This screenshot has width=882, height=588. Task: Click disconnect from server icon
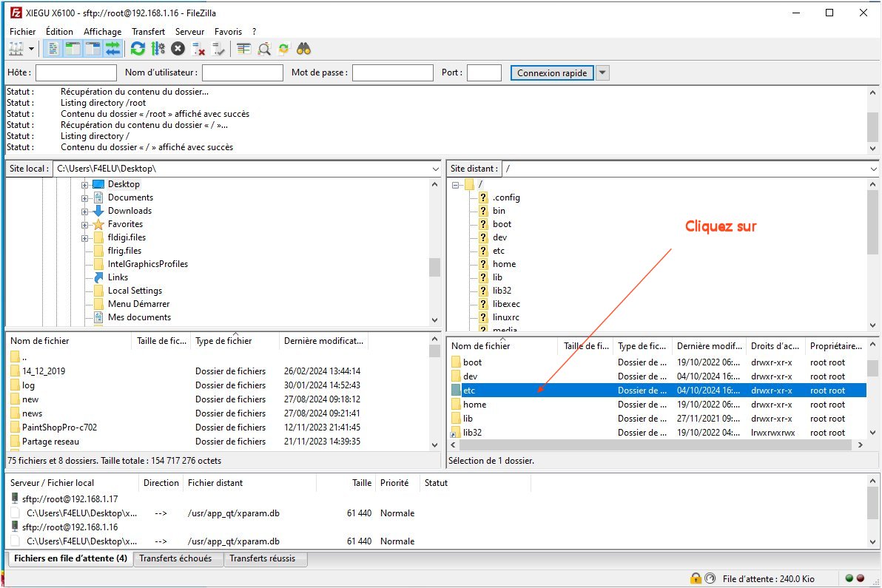198,49
